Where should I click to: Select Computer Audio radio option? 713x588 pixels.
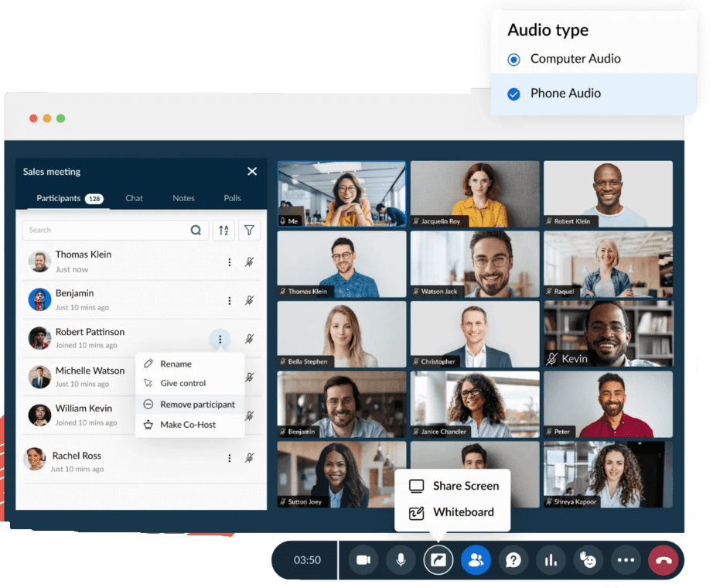pyautogui.click(x=513, y=60)
